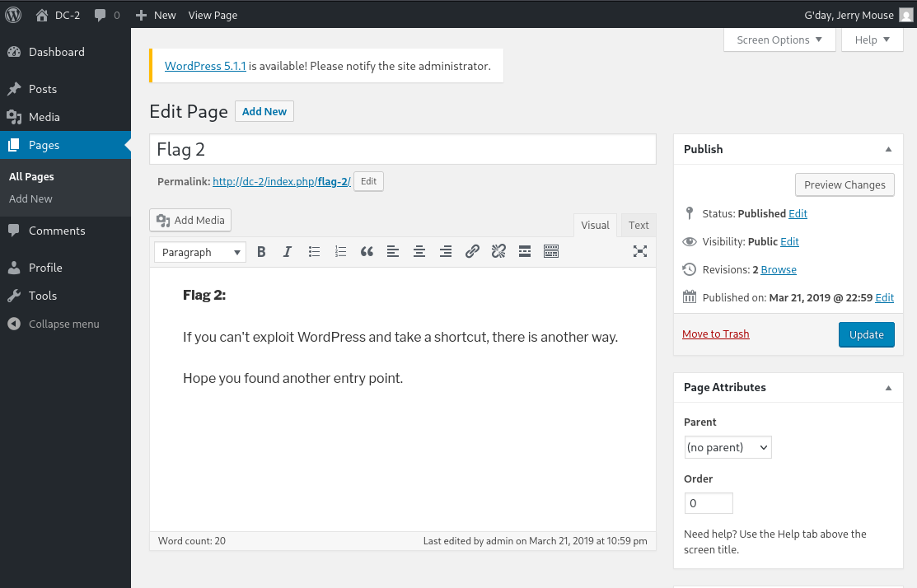This screenshot has height=588, width=917.
Task: Apply italic formatting to text
Action: 288,252
